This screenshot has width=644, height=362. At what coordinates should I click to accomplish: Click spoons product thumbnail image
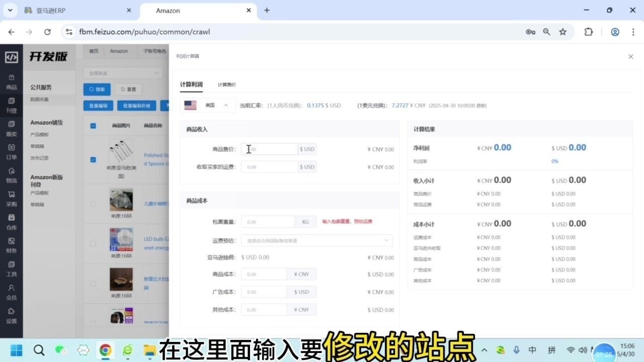pos(121,151)
